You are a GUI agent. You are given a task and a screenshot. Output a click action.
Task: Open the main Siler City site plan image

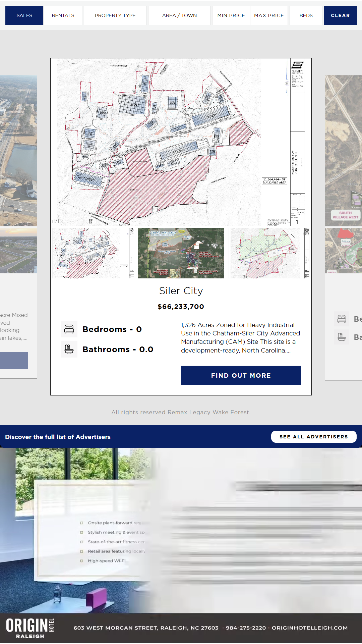(181, 142)
